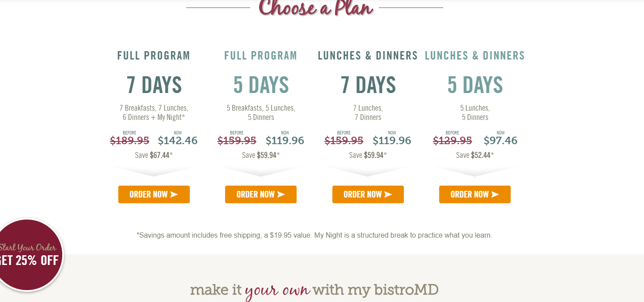644x302 pixels.
Task: Select the Full Program 5 Days heading
Action: [261, 73]
